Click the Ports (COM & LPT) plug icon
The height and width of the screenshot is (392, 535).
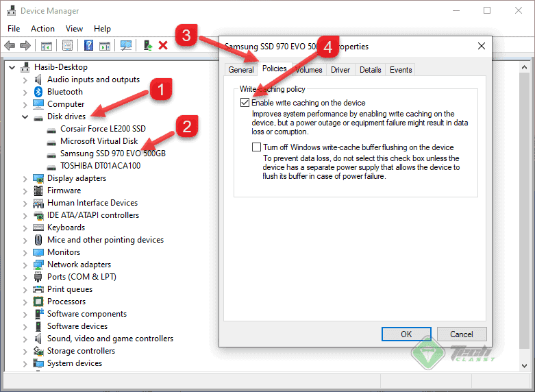pos(38,277)
